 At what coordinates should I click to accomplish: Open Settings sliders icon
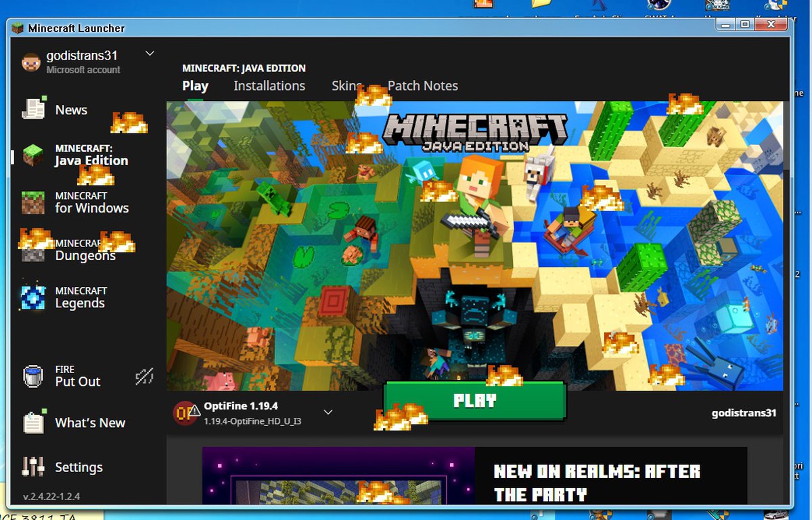(x=33, y=467)
